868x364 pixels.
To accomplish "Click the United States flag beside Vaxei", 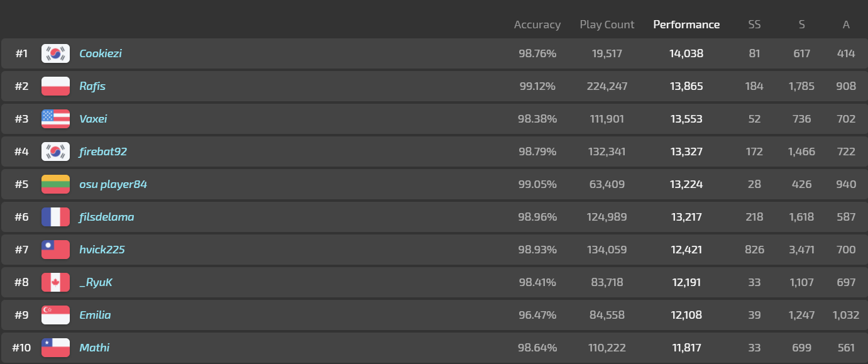I will (x=55, y=119).
